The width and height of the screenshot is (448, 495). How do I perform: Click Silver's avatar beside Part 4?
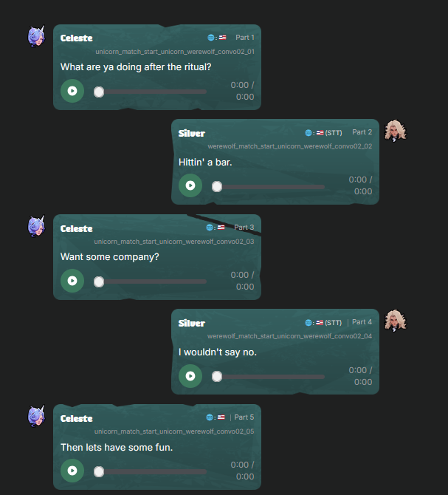point(396,321)
